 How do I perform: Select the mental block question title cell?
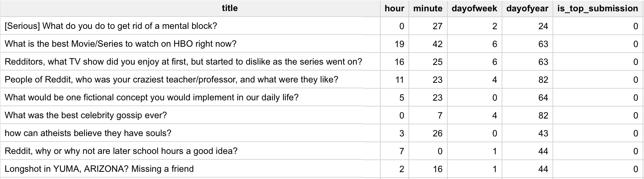(111, 26)
